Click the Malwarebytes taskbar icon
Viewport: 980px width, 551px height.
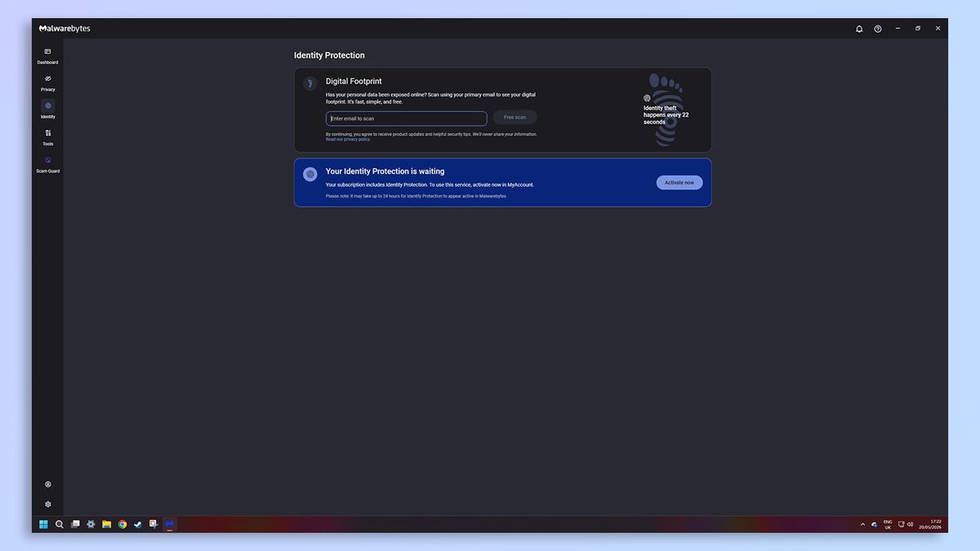170,524
